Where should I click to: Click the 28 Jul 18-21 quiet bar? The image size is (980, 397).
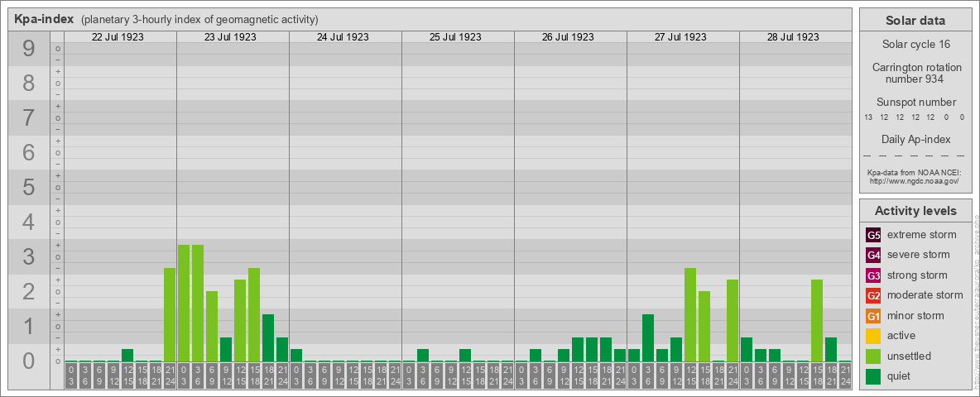[831, 350]
